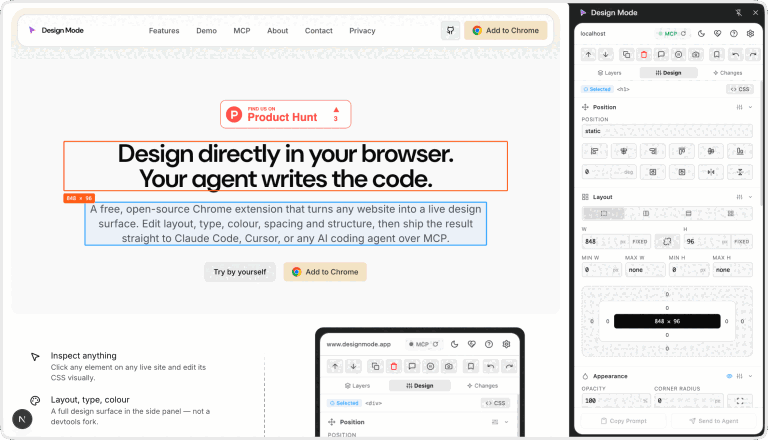Image resolution: width=768 pixels, height=440 pixels.
Task: Select child element with down arrow in side panel
Action: point(606,54)
